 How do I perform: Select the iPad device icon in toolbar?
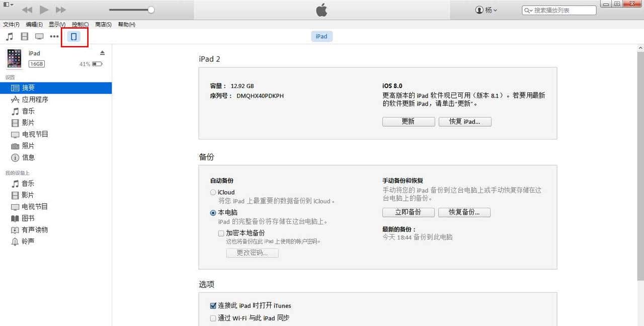click(74, 37)
